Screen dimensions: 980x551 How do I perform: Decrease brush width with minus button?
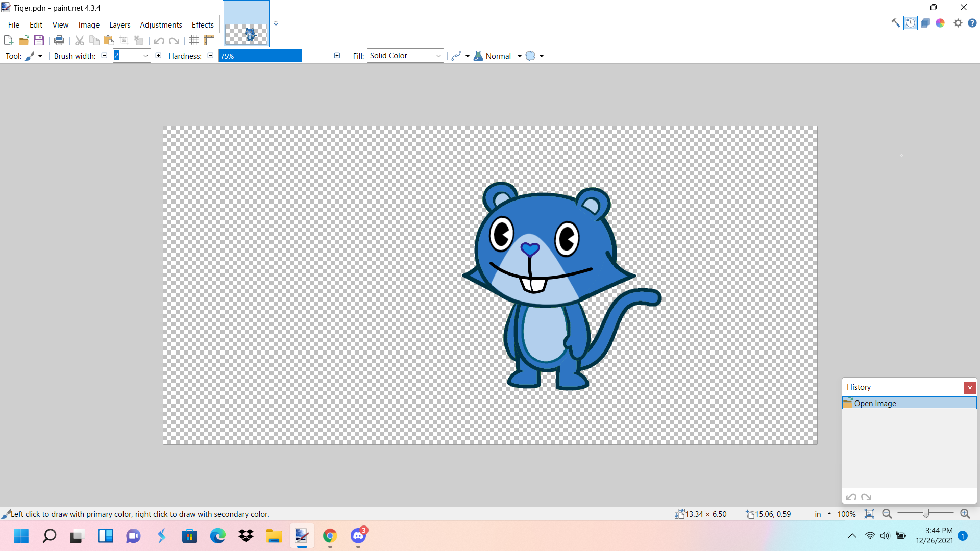[104, 56]
